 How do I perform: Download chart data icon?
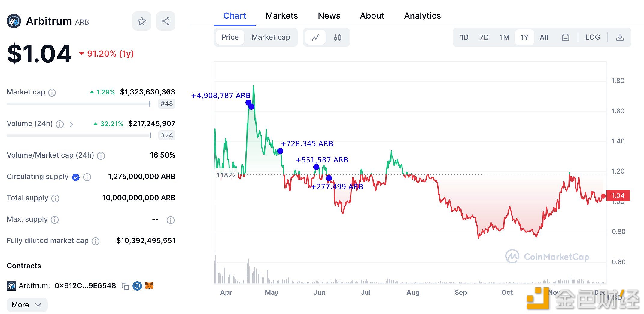[x=620, y=38]
